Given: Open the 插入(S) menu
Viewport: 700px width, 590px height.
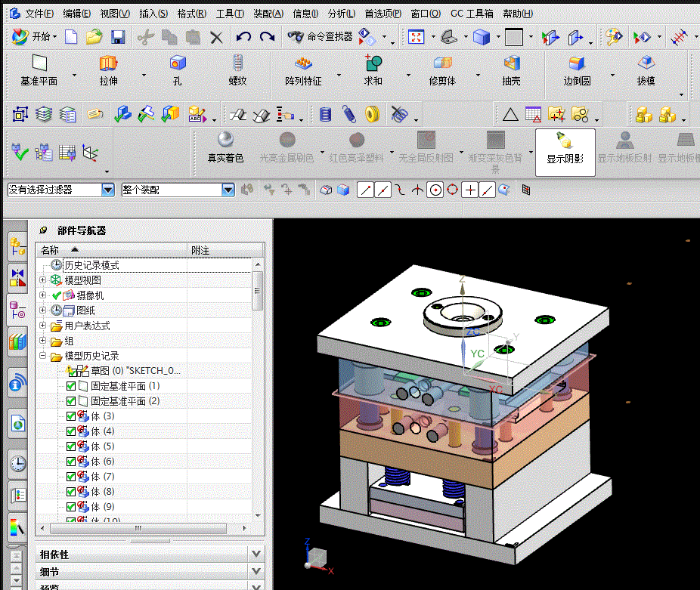Looking at the screenshot, I should (x=153, y=14).
